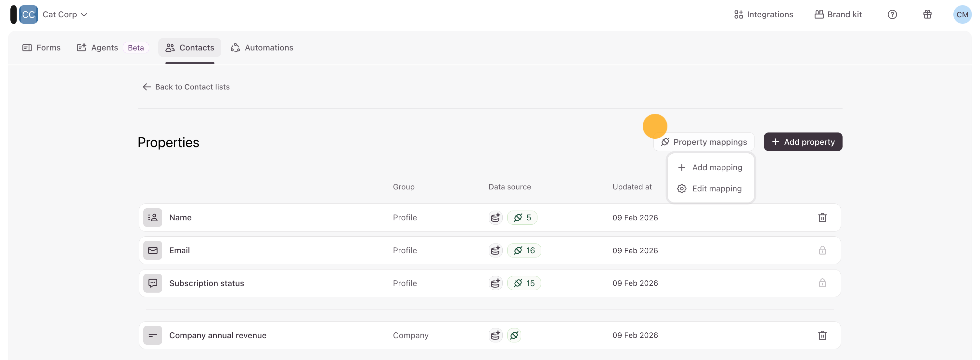Screen dimensions: 980x360
Task: Go to the Forms tab
Action: click(42, 48)
